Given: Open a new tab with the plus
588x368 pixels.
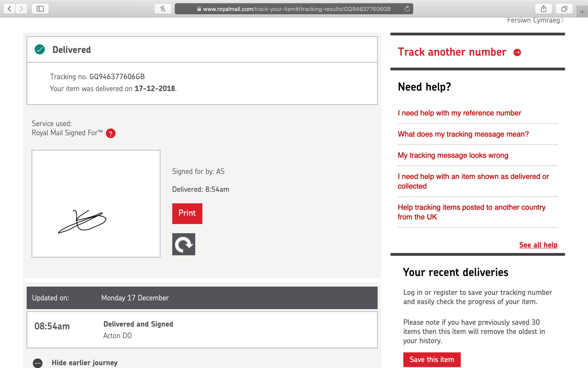Looking at the screenshot, I should [x=582, y=12].
